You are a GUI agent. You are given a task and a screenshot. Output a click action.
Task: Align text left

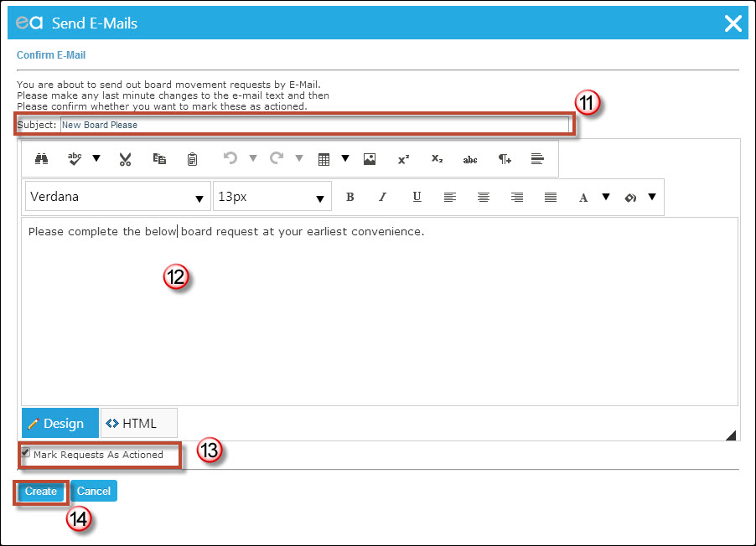point(450,197)
